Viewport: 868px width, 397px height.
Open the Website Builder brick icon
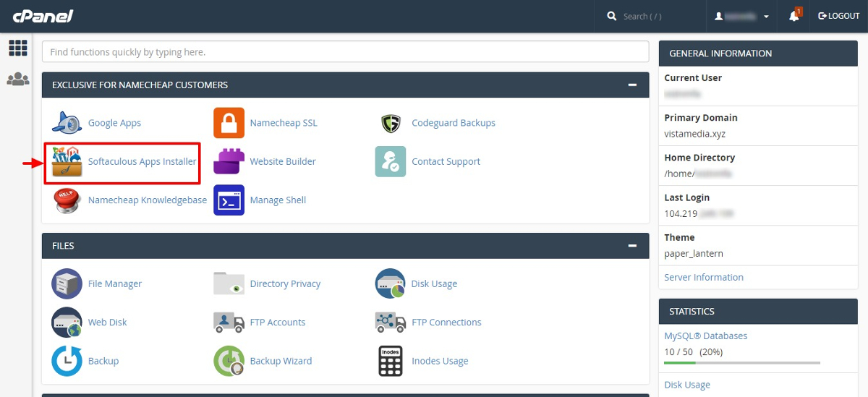pyautogui.click(x=229, y=161)
